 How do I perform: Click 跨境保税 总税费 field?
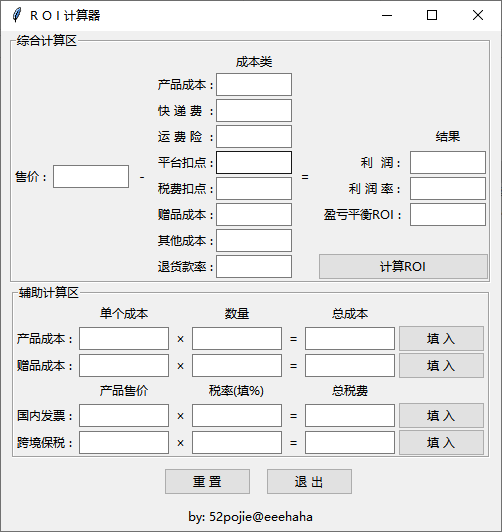click(x=350, y=443)
